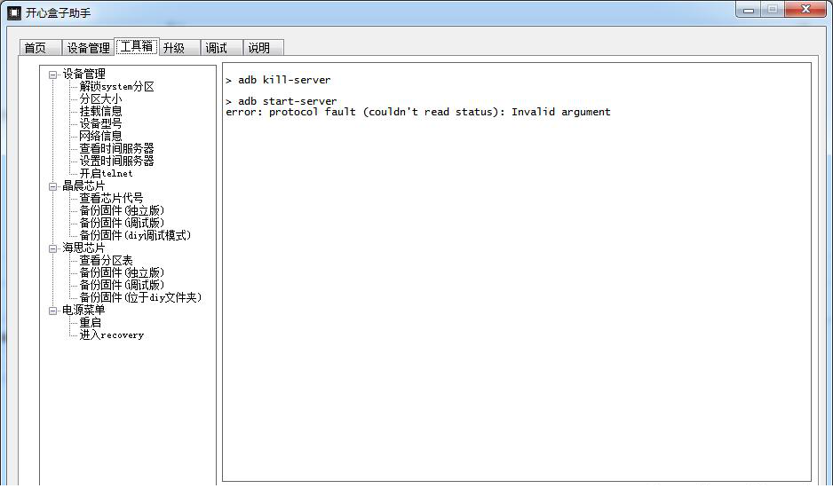Select 备份固件(独立版) under 晶晨芯片
Image resolution: width=833 pixels, height=504 pixels.
[122, 210]
